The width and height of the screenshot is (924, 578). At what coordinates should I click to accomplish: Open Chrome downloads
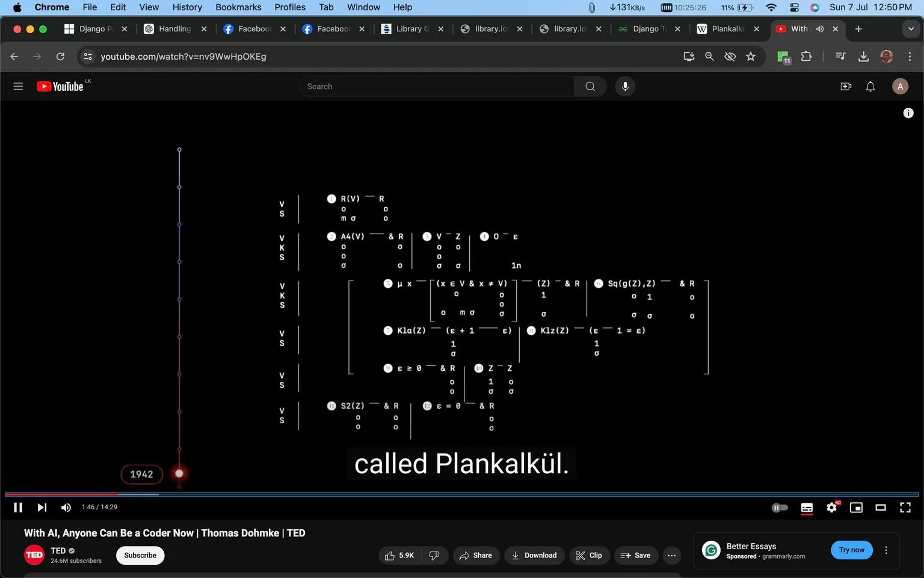863,56
